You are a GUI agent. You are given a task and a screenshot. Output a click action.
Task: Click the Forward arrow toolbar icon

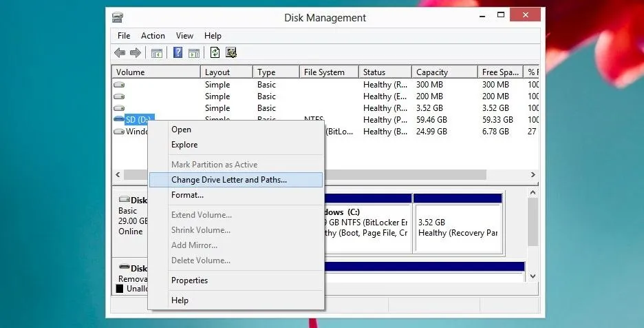click(x=135, y=52)
